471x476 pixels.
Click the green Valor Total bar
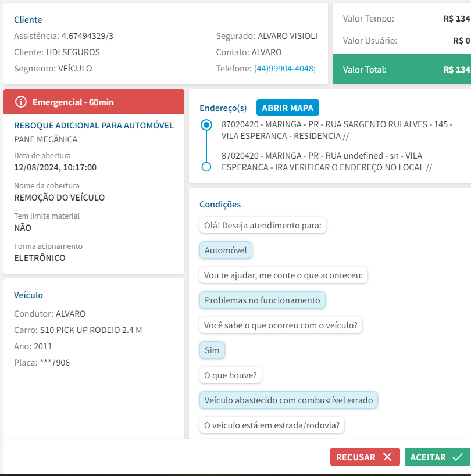[x=401, y=69]
